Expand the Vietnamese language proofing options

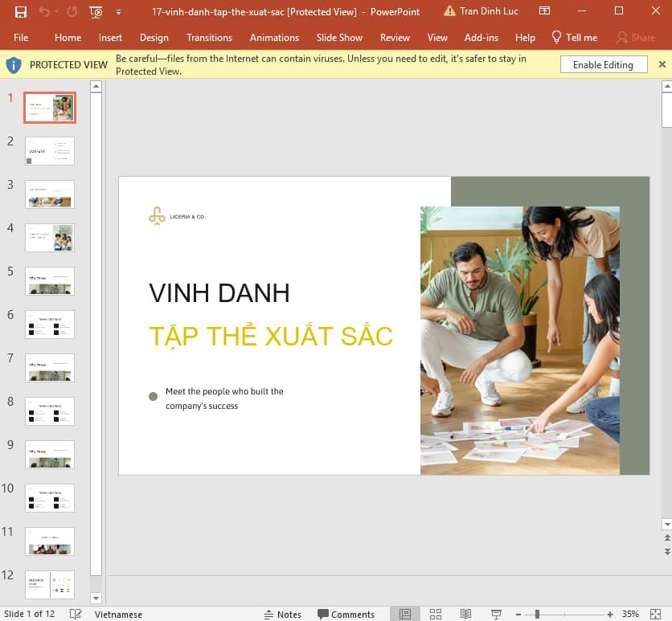[118, 614]
